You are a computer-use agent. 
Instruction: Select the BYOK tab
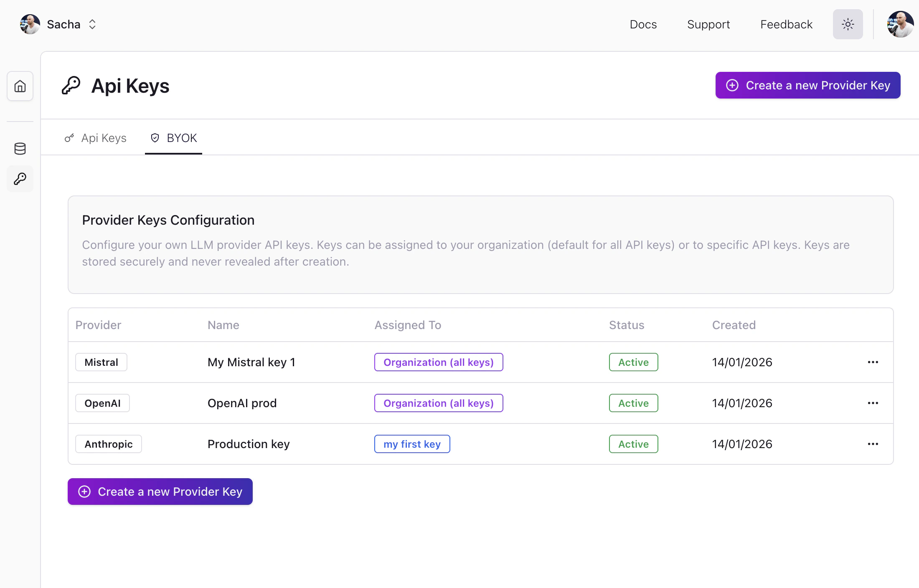click(x=173, y=138)
